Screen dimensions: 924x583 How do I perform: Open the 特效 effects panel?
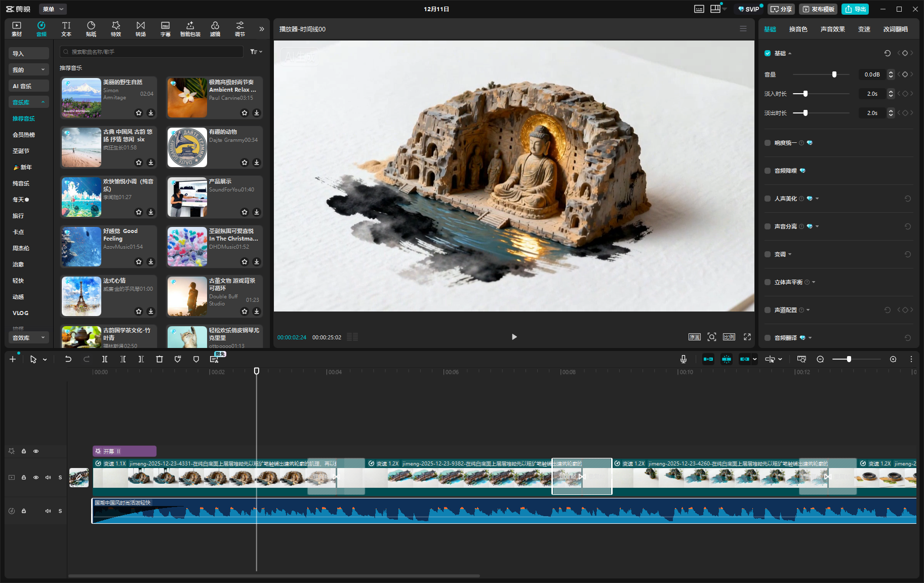116,29
